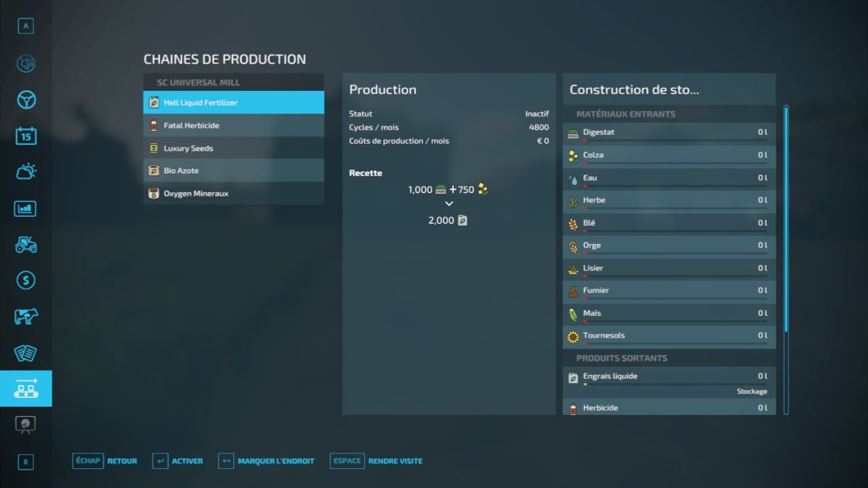Click the Lisier slurry icon
Screen dimensions: 868x488
pos(573,270)
